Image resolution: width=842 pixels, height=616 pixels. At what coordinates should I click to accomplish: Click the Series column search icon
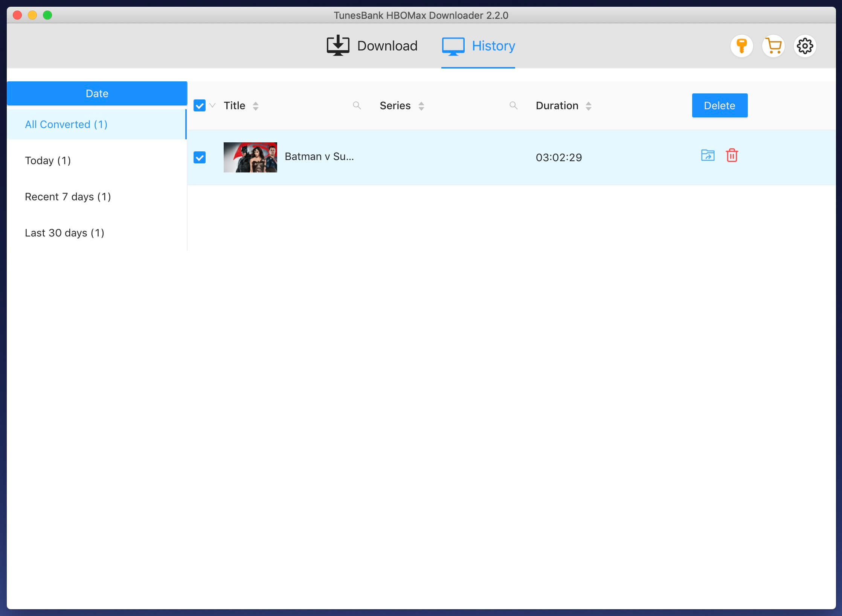coord(513,106)
